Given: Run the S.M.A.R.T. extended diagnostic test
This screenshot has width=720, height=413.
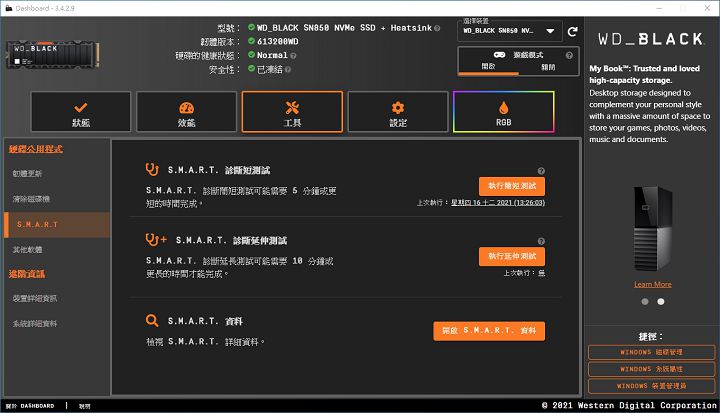Looking at the screenshot, I should pyautogui.click(x=511, y=257).
